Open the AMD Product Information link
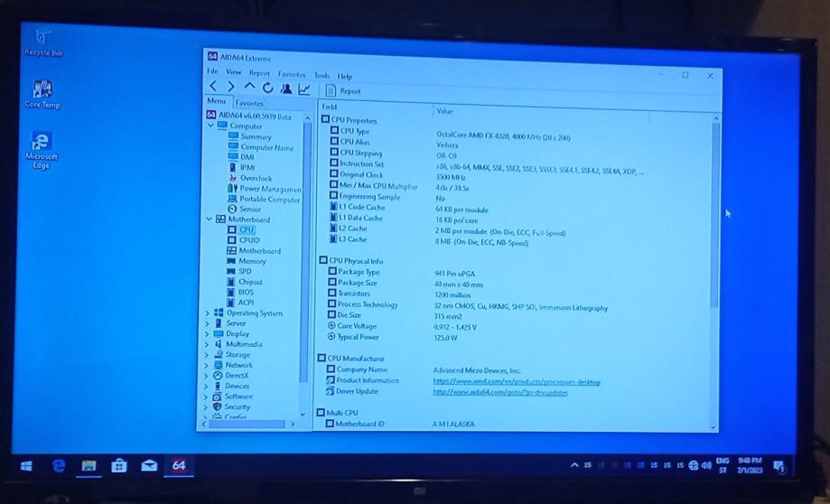The height and width of the screenshot is (504, 830). click(x=516, y=382)
